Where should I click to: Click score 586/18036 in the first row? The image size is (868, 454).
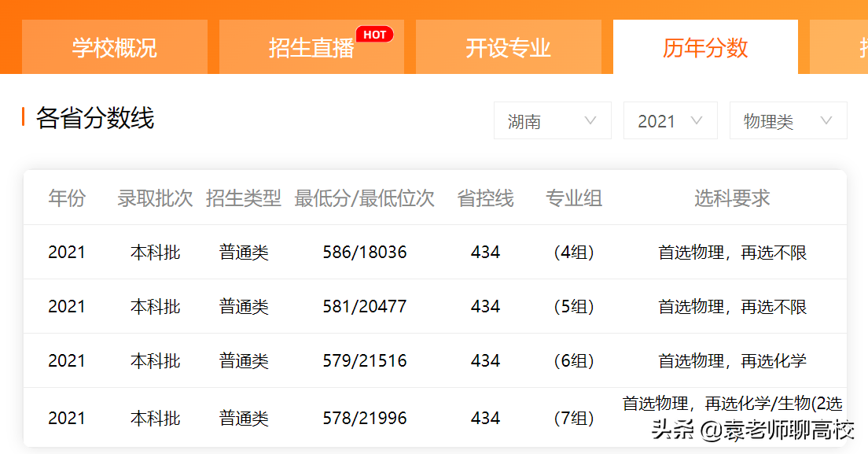365,252
